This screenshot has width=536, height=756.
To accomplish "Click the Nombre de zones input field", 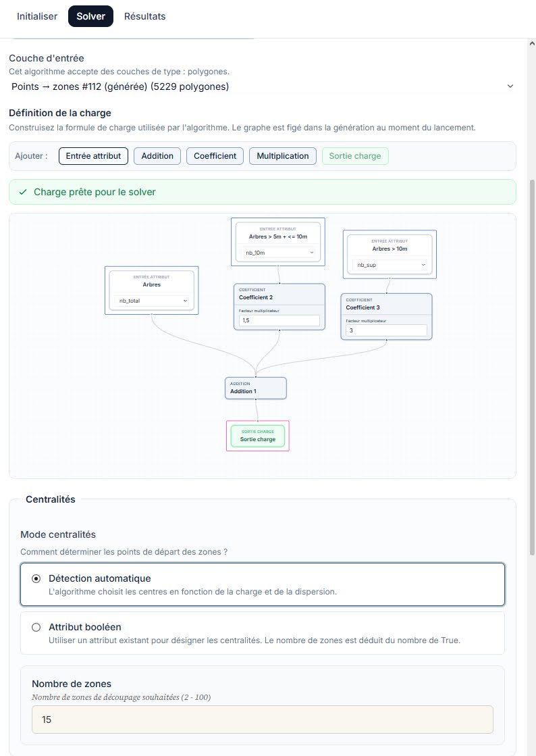I will (x=263, y=720).
